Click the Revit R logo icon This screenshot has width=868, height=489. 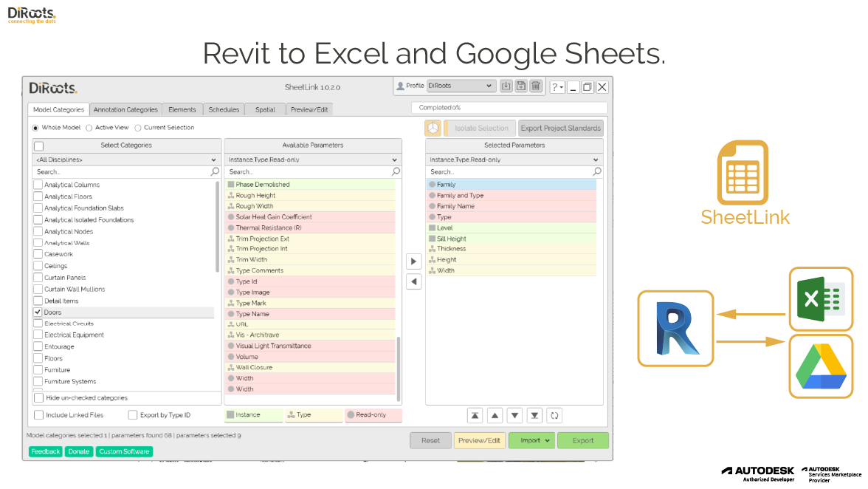[x=676, y=329]
